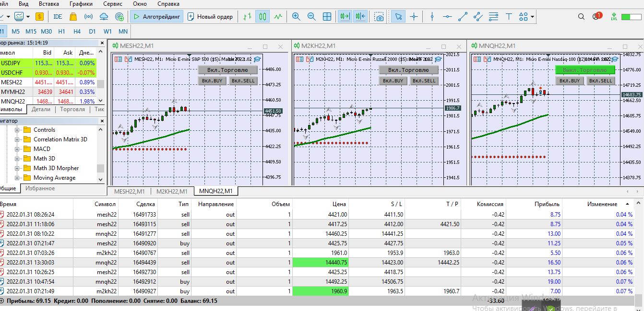Viewport: 644px width, 311px height.
Task: Open the Market shopping bag icon
Action: [x=73, y=16]
